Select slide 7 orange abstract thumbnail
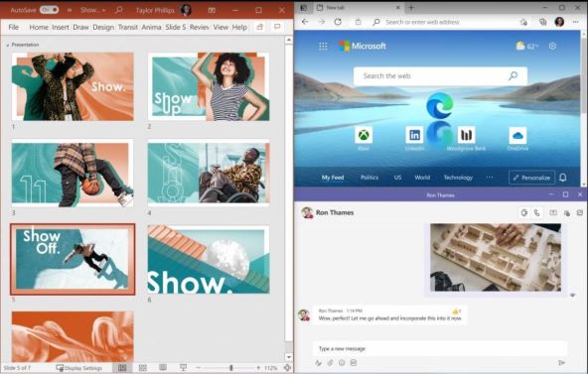 [73, 336]
